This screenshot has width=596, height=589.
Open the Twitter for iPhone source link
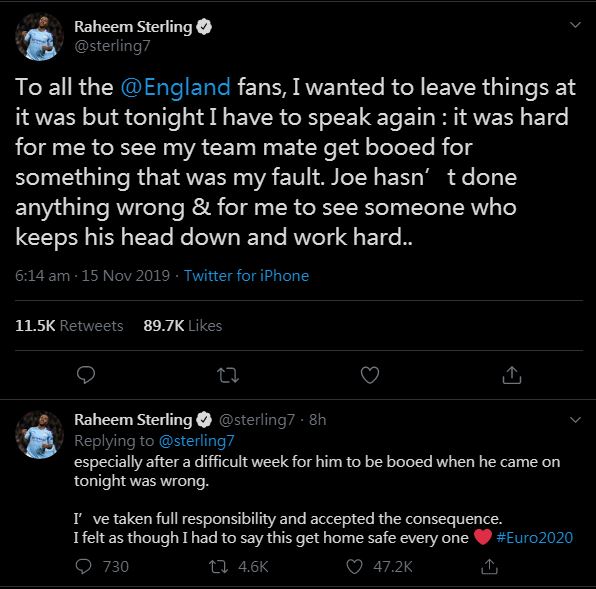(x=246, y=276)
